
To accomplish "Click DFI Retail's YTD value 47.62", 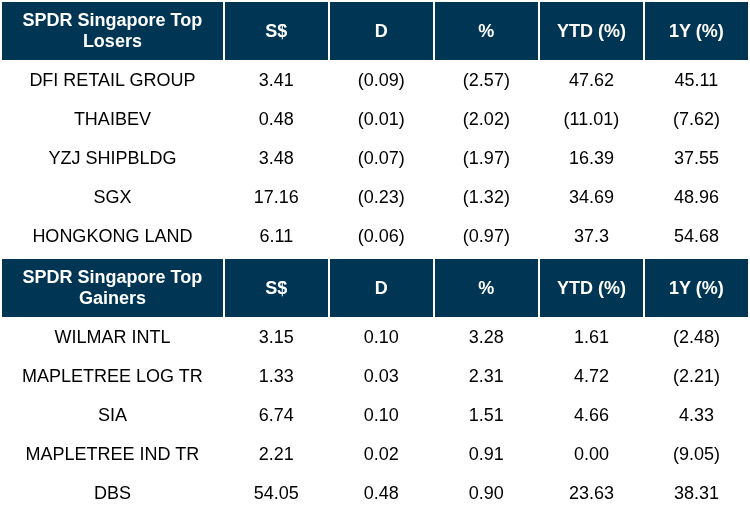I will (591, 80).
